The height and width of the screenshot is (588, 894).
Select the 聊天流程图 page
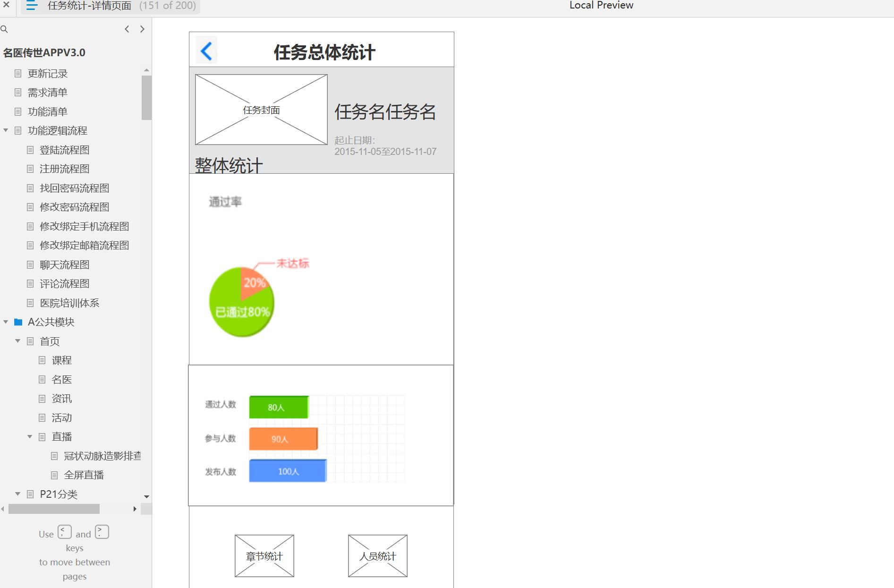[65, 264]
